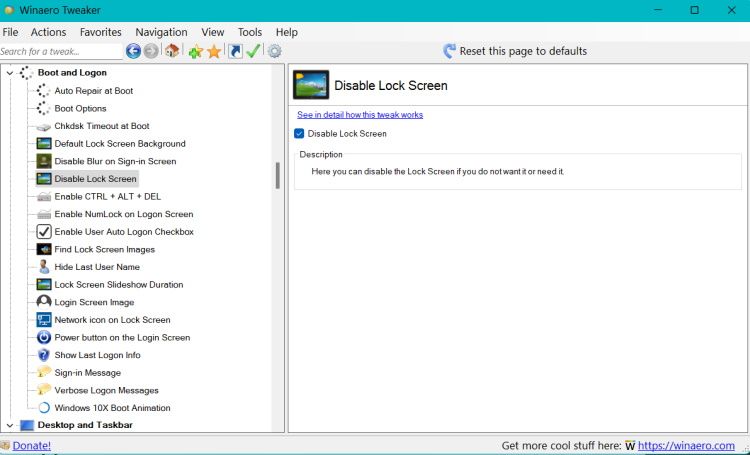Click the Enable NumLock on Logon Screen icon
Image resolution: width=750 pixels, height=455 pixels.
click(44, 214)
